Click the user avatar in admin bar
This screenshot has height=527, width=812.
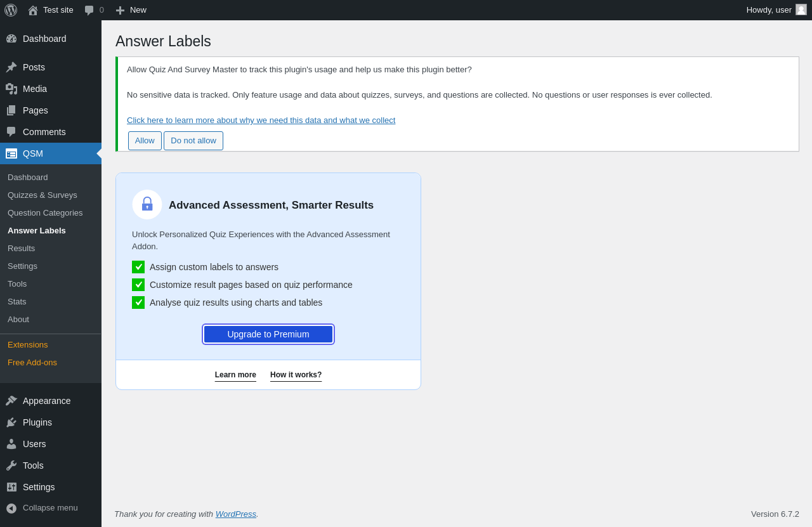point(801,10)
